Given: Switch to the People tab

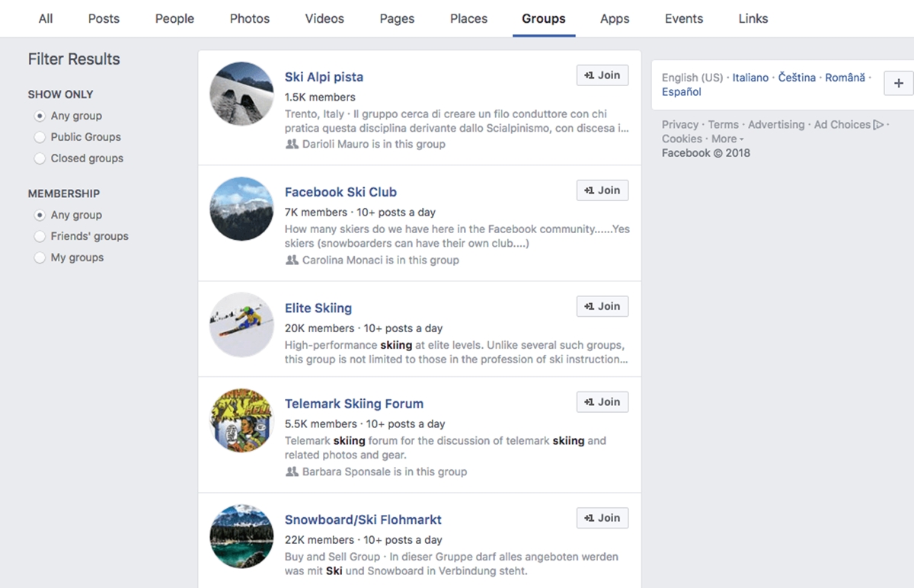Looking at the screenshot, I should click(x=174, y=18).
